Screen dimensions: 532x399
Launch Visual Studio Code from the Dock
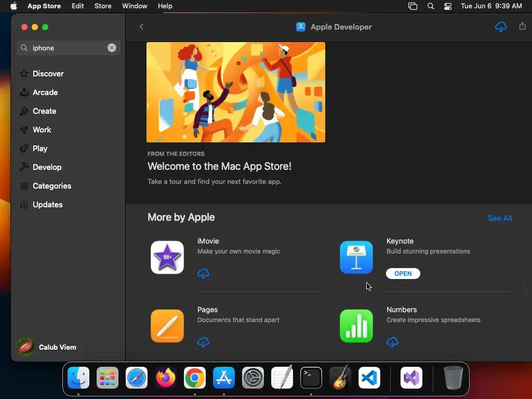pyautogui.click(x=369, y=378)
